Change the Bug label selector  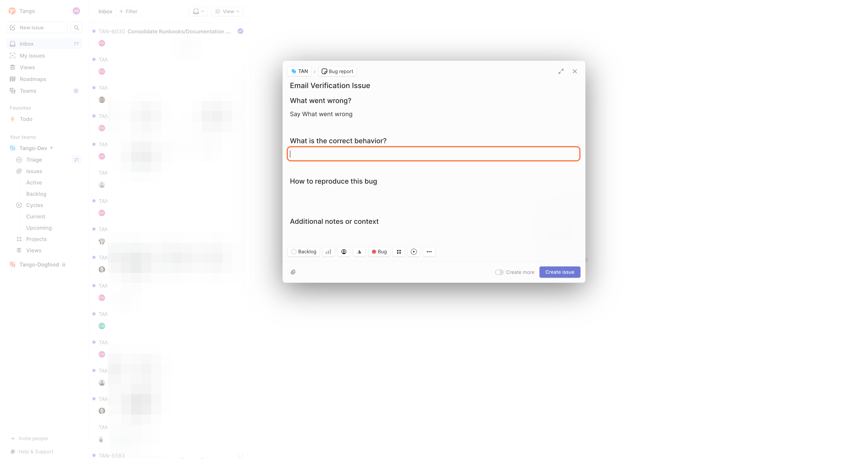[379, 252]
